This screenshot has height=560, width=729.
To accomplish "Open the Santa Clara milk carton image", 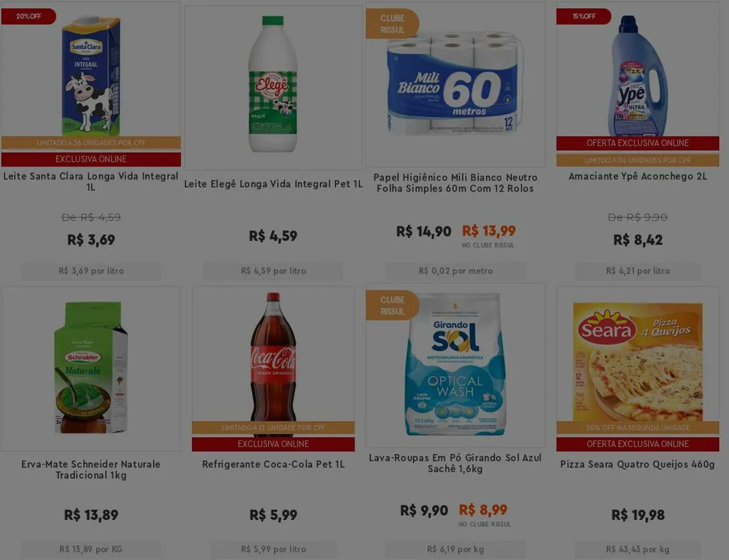I will pyautogui.click(x=91, y=75).
